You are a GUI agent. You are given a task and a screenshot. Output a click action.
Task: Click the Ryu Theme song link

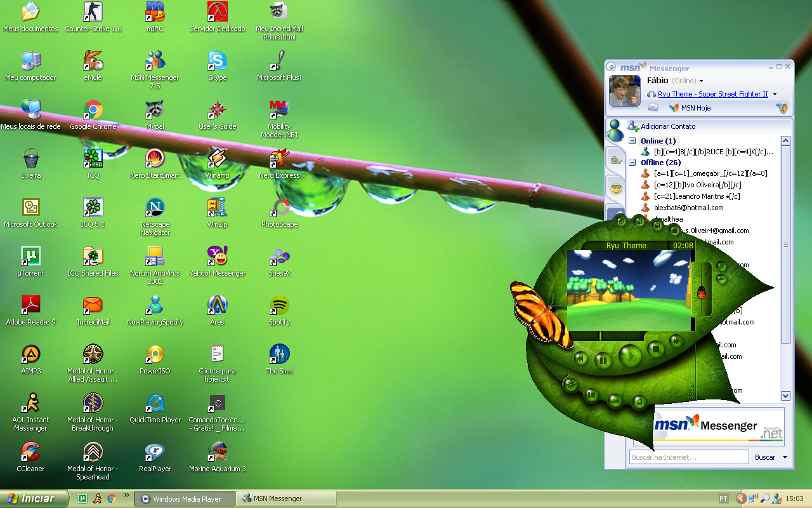coord(712,94)
